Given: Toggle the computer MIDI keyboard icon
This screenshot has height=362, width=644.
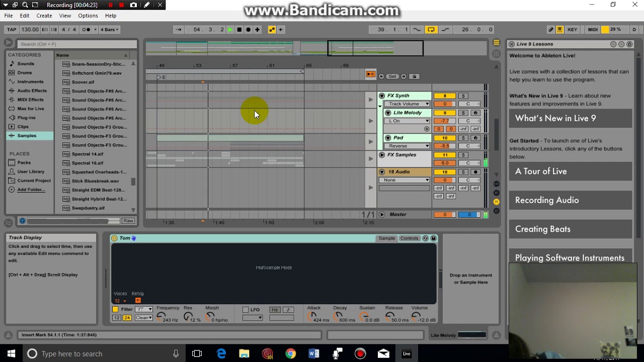Looking at the screenshot, I should [x=559, y=30].
